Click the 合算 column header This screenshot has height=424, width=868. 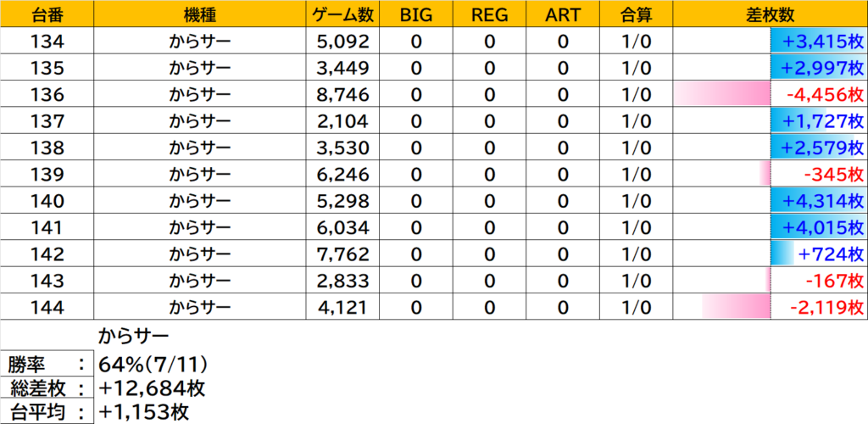tap(636, 14)
